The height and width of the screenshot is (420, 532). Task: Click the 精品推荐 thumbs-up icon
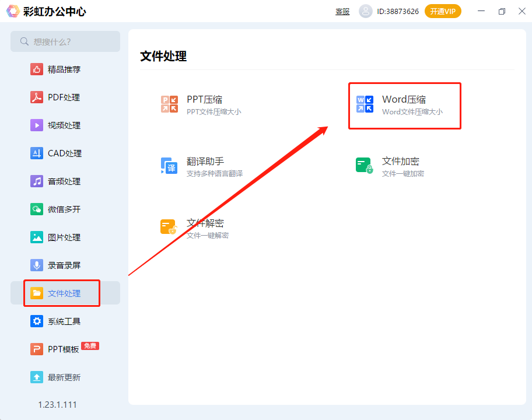coord(37,69)
